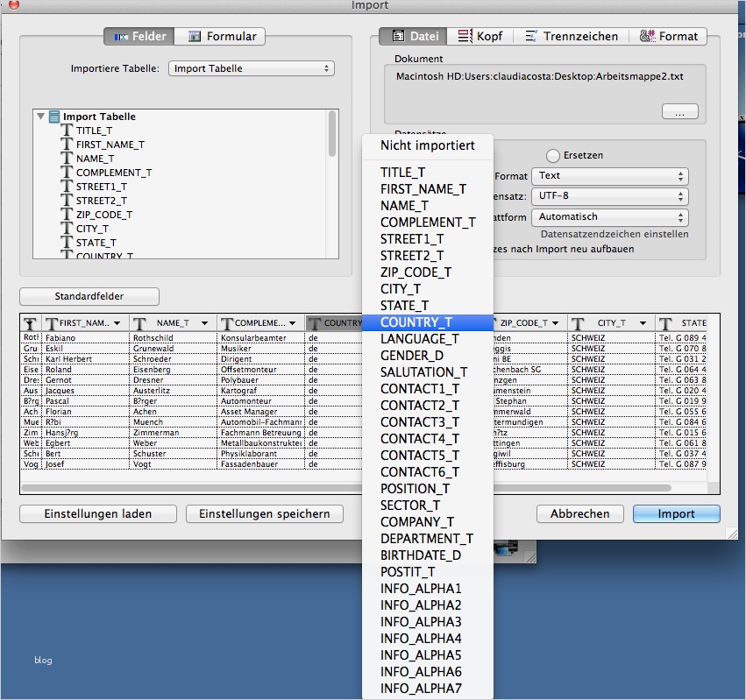Click the T icon of STATE column
The height and width of the screenshot is (700, 746).
click(664, 323)
